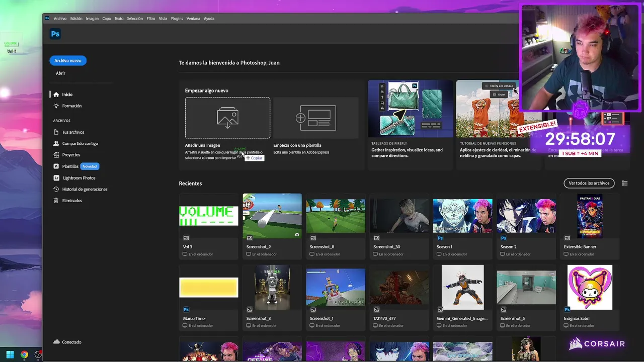
Task: Select Empieza con una plantilla card
Action: point(316,126)
